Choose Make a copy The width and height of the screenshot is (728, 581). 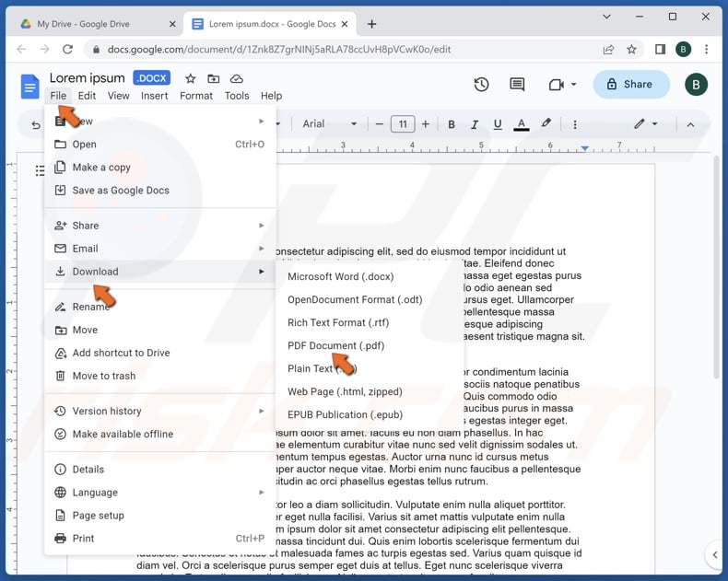click(160, 168)
